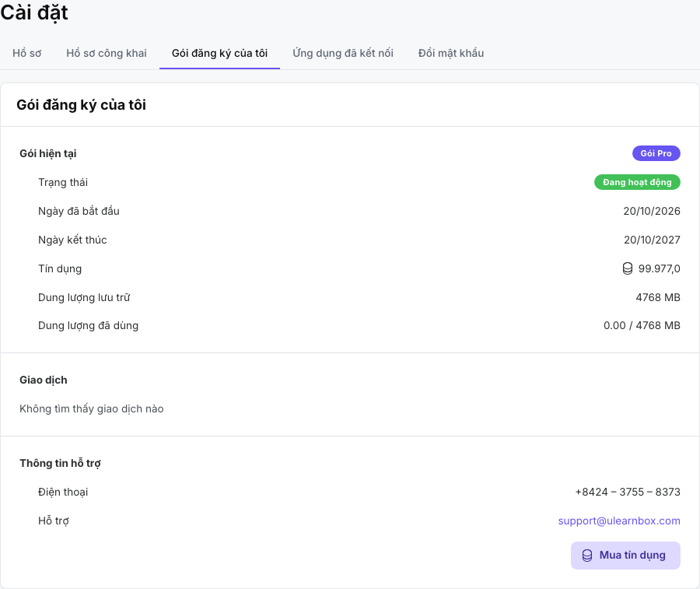Click the Ngày kết thúc label
This screenshot has height=589, width=700.
tap(73, 240)
